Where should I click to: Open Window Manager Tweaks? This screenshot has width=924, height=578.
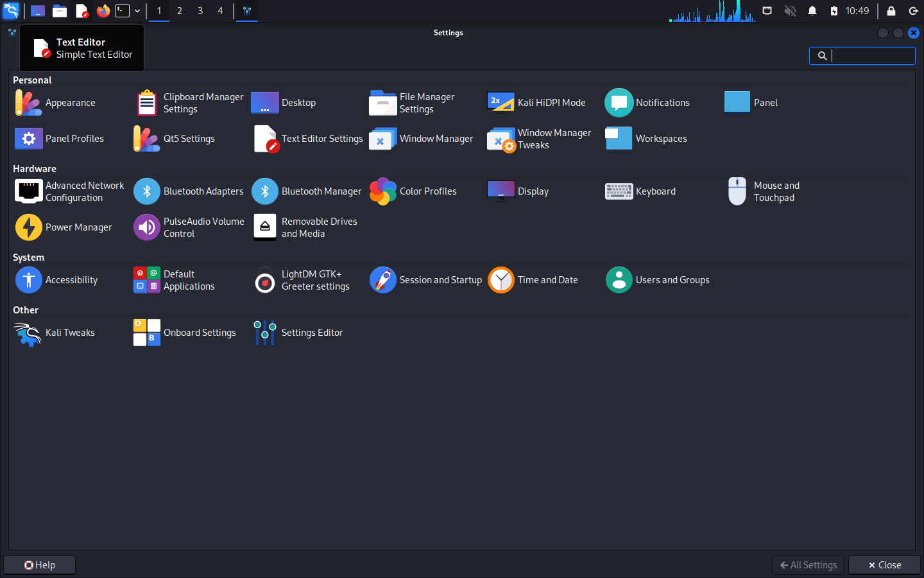(x=540, y=139)
